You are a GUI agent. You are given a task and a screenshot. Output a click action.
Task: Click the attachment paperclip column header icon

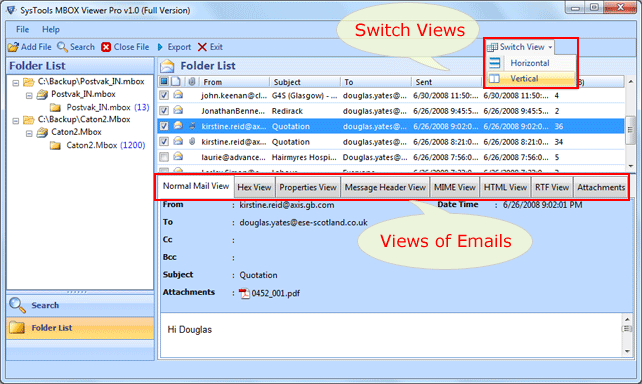pyautogui.click(x=192, y=81)
